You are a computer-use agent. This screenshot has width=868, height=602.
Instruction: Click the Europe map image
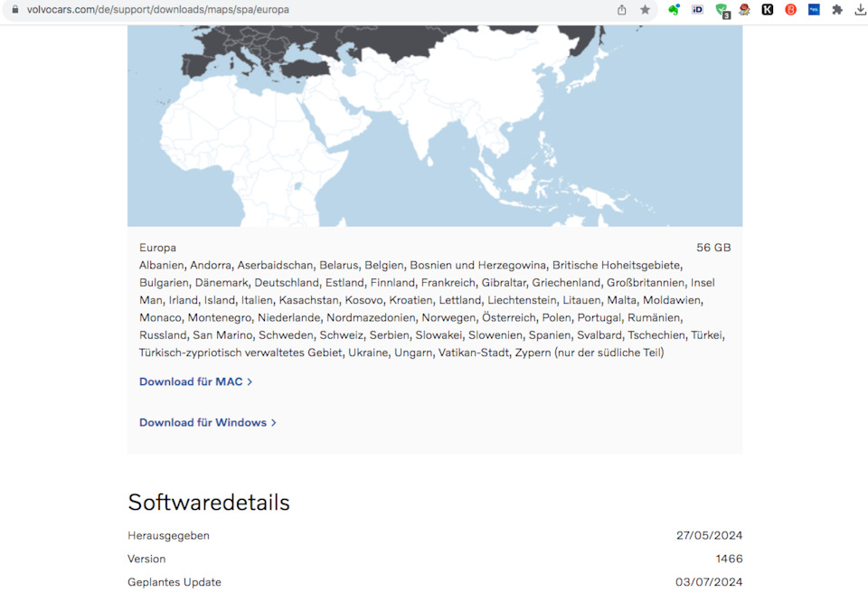tap(434, 127)
